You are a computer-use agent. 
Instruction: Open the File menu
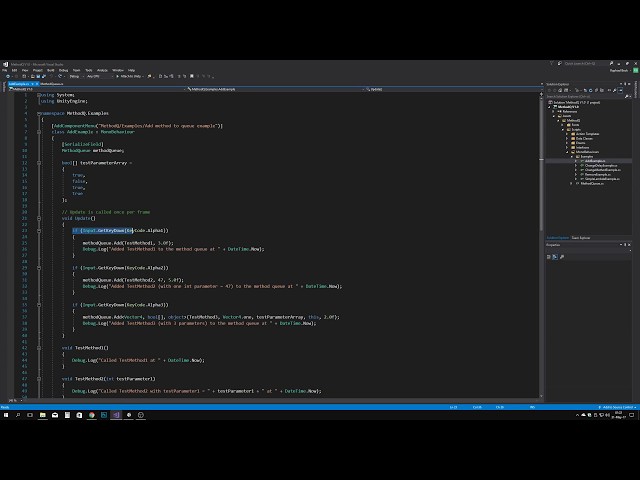tap(4, 70)
